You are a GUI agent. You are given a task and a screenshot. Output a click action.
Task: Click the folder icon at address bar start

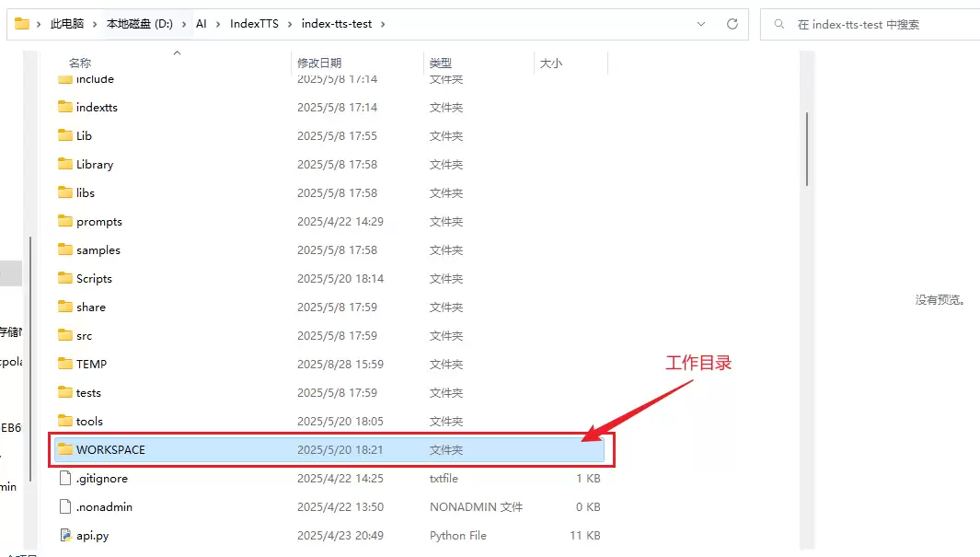click(22, 24)
